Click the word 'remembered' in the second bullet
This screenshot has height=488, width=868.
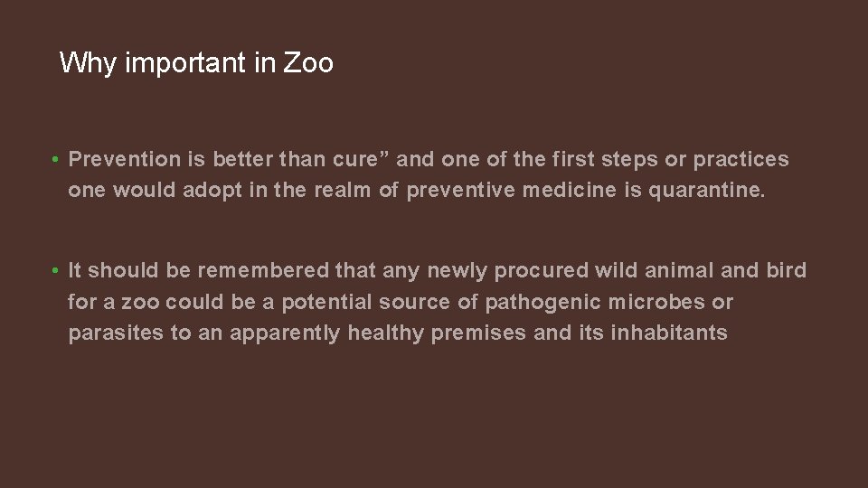[x=263, y=271]
